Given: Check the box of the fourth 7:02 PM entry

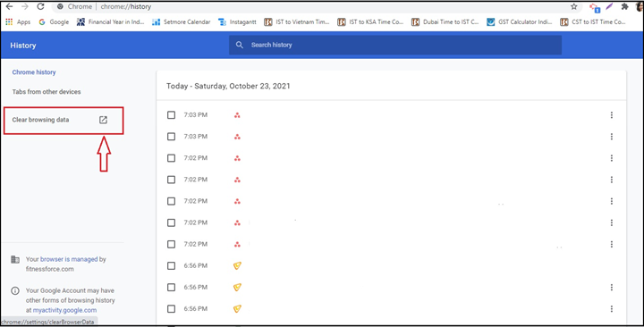Looking at the screenshot, I should (171, 222).
